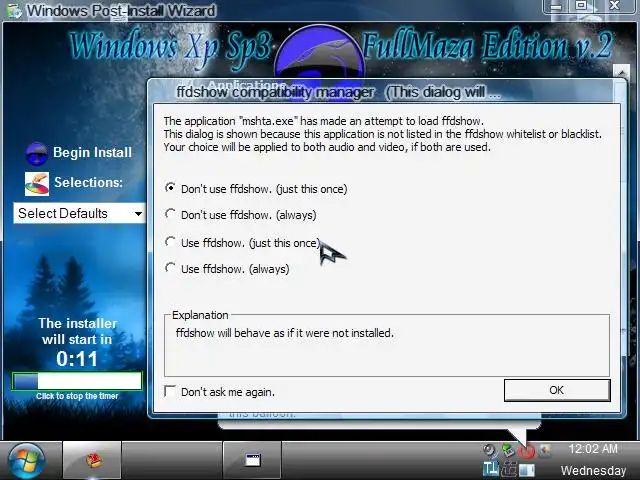Image resolution: width=640 pixels, height=480 pixels.
Task: Click the speaker volume tray icon
Action: tap(489, 450)
